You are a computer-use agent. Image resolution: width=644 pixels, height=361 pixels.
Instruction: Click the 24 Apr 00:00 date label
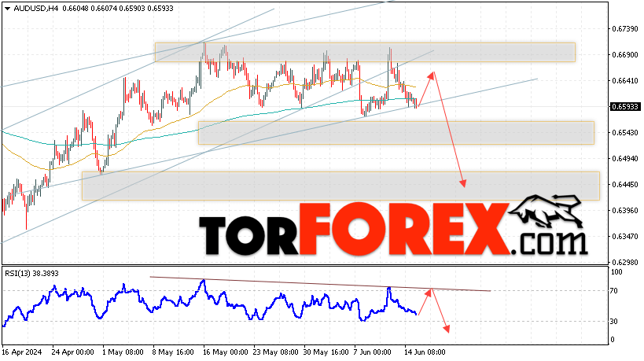[72, 352]
